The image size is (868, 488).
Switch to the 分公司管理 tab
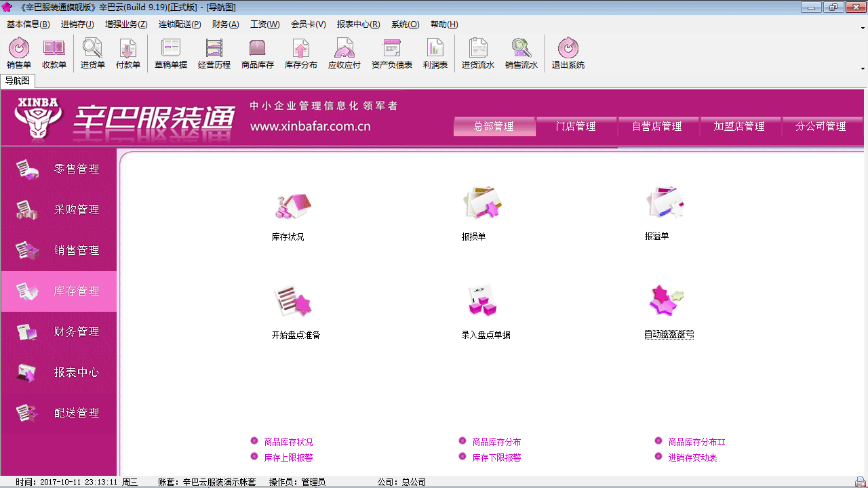pos(821,126)
